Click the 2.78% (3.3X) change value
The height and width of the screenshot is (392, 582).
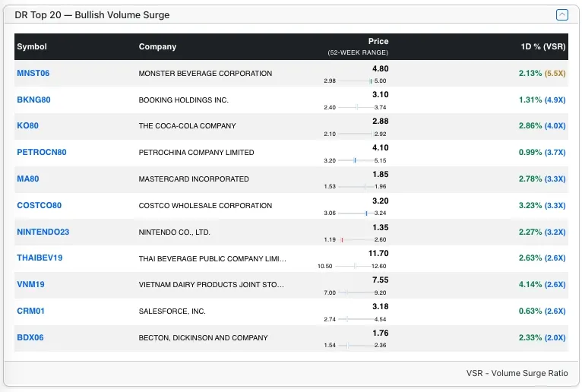click(542, 179)
